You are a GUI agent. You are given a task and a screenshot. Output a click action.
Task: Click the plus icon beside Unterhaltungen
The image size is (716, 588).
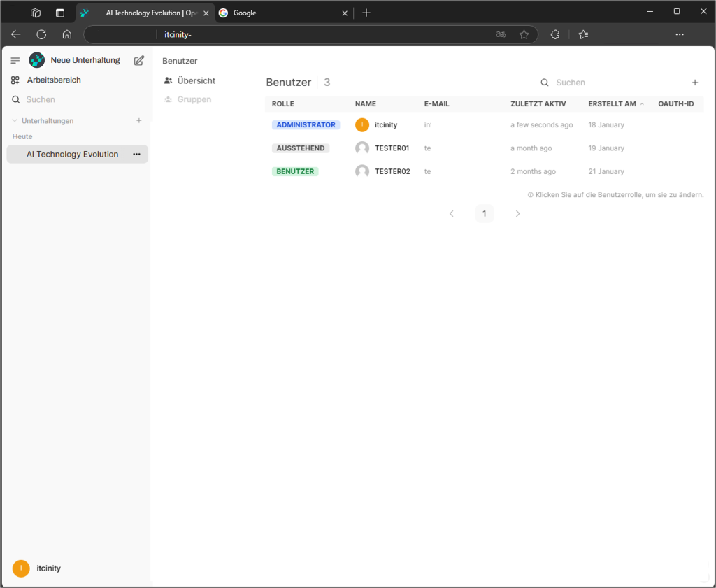138,121
